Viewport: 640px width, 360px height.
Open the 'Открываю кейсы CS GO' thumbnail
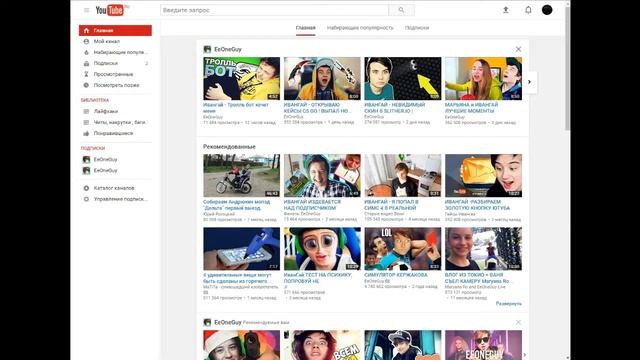(x=322, y=78)
